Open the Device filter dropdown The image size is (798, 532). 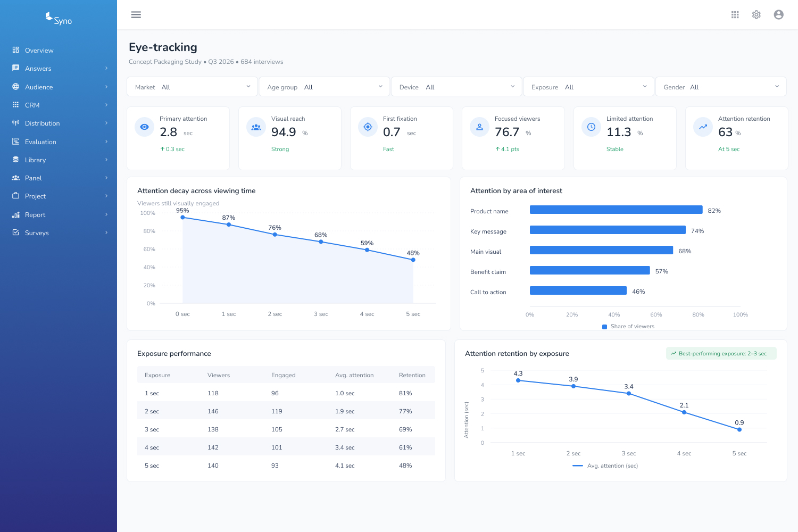click(456, 87)
